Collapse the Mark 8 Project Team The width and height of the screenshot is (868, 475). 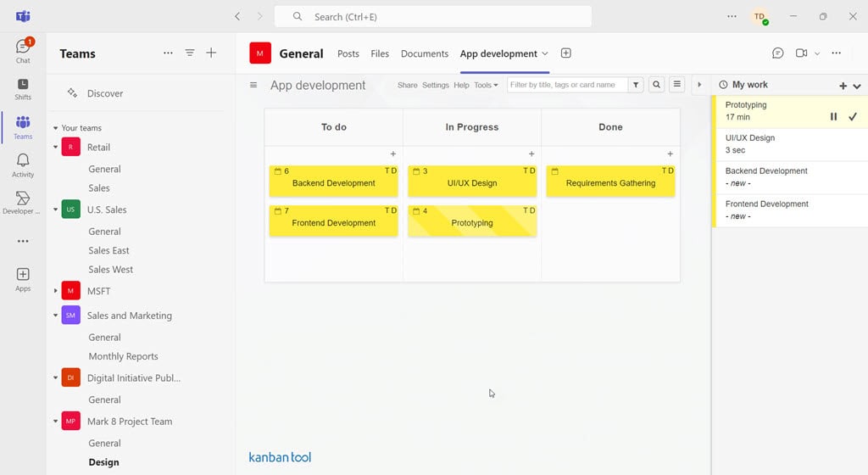(55, 422)
